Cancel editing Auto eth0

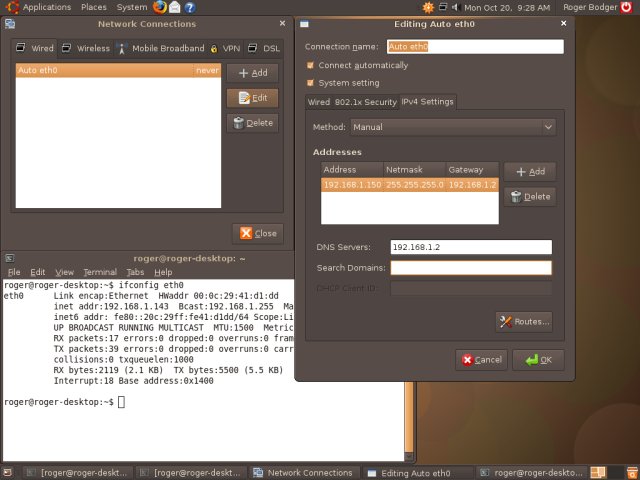pos(482,360)
